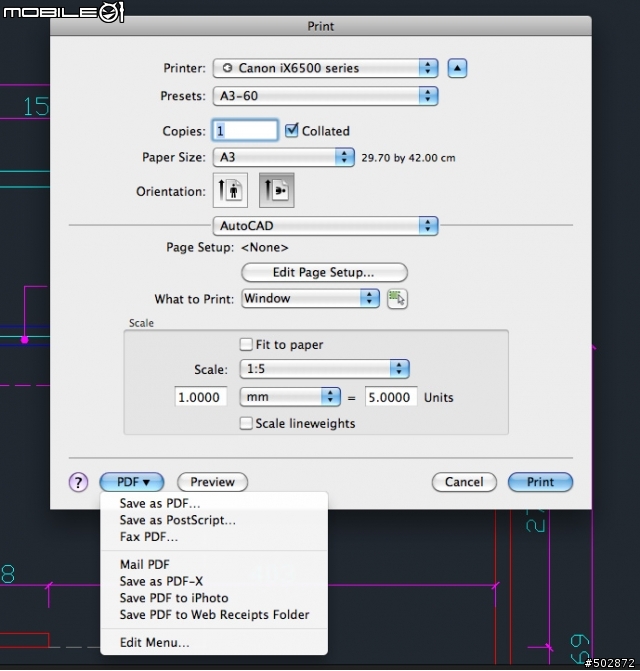This screenshot has width=640, height=671.
Task: Select Mail PDF from the PDF menu
Action: pyautogui.click(x=214, y=564)
